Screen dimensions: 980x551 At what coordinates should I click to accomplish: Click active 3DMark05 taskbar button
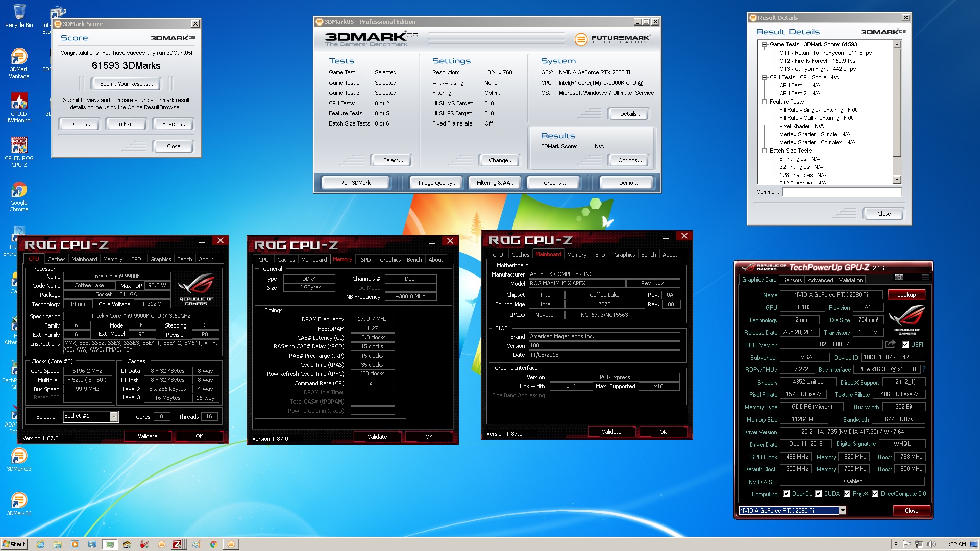click(231, 544)
